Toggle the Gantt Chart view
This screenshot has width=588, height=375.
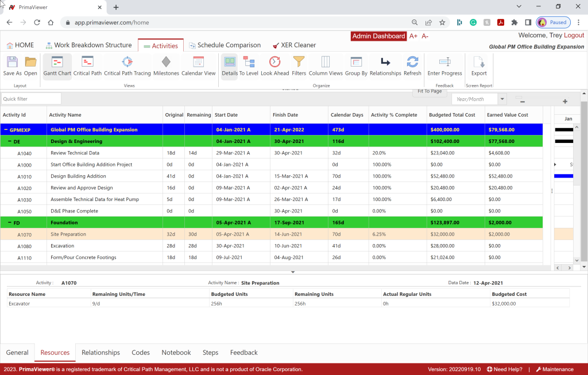[57, 66]
